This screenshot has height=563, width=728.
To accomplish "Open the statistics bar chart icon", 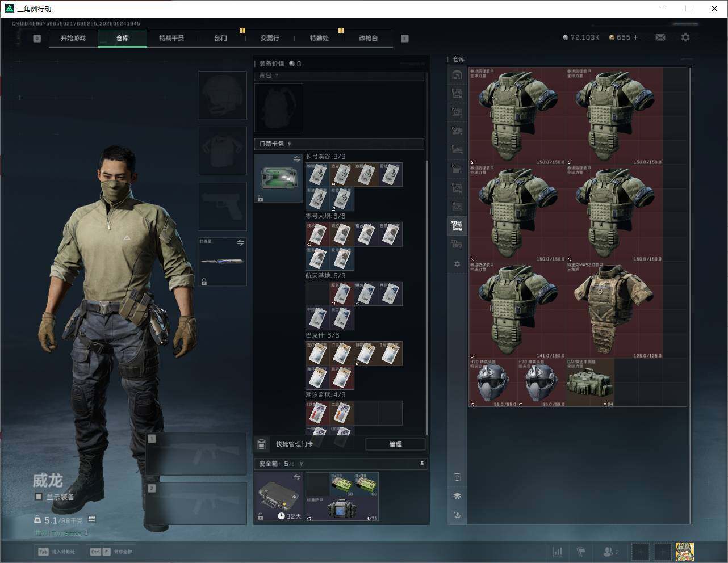I will click(558, 552).
